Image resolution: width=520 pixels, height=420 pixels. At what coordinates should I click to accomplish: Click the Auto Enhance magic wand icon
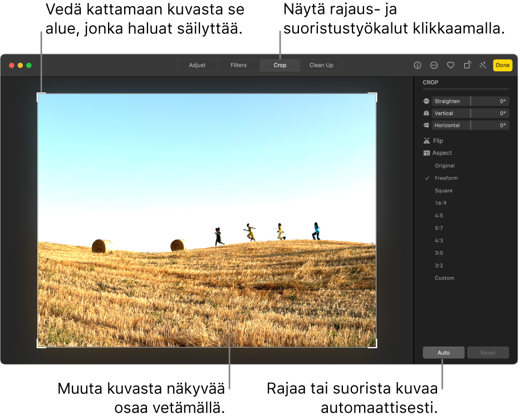[483, 65]
